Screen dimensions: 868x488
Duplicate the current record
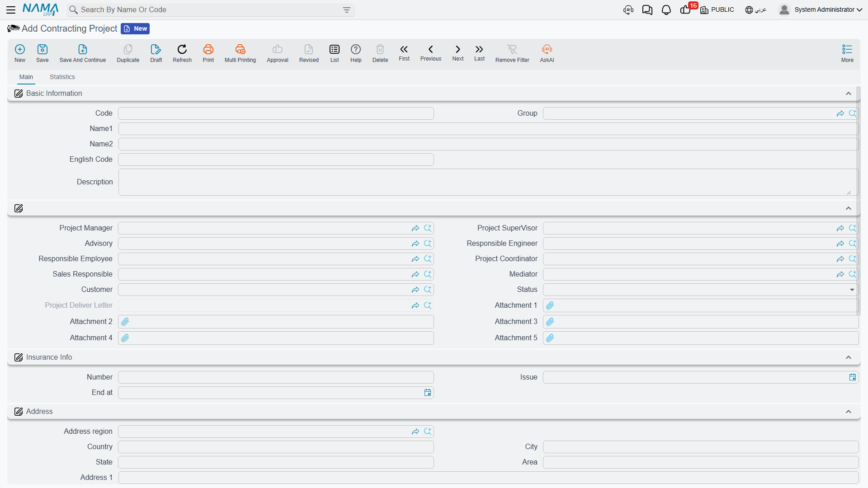coord(128,53)
